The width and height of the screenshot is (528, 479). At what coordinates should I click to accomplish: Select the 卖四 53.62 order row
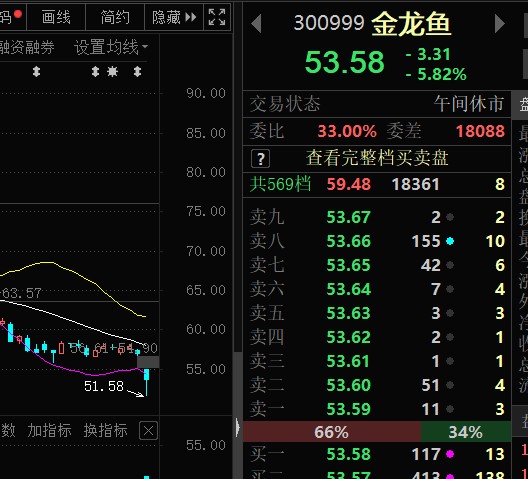pos(377,337)
